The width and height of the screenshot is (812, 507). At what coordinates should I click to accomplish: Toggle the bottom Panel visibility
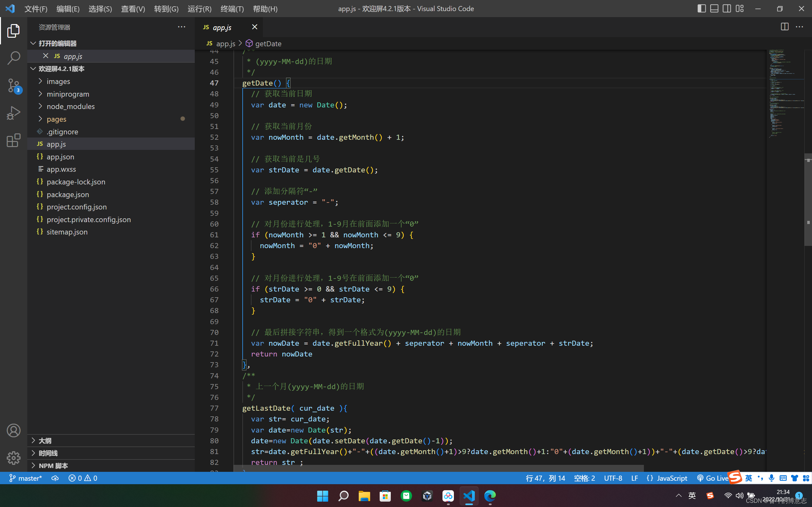click(x=714, y=8)
